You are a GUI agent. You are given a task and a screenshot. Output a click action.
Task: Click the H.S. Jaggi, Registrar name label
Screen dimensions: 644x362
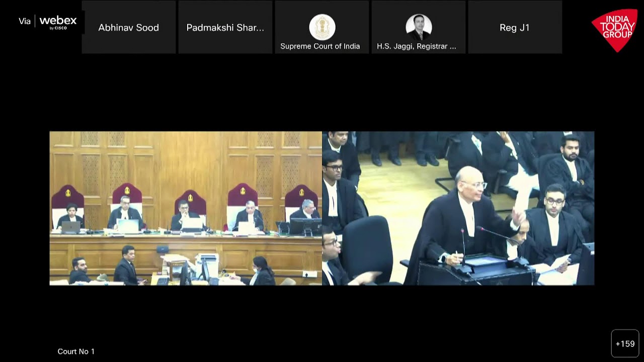point(417,46)
